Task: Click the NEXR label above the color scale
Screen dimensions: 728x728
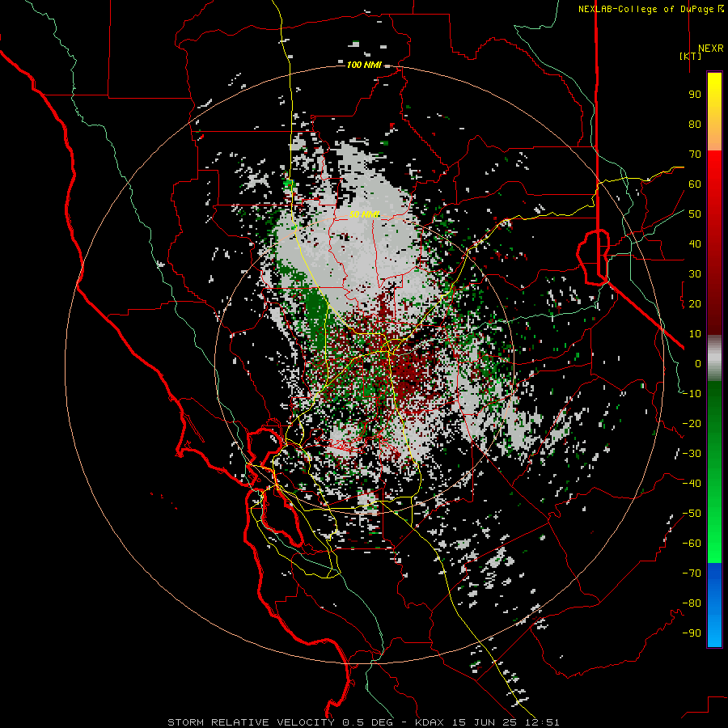Action: click(711, 49)
